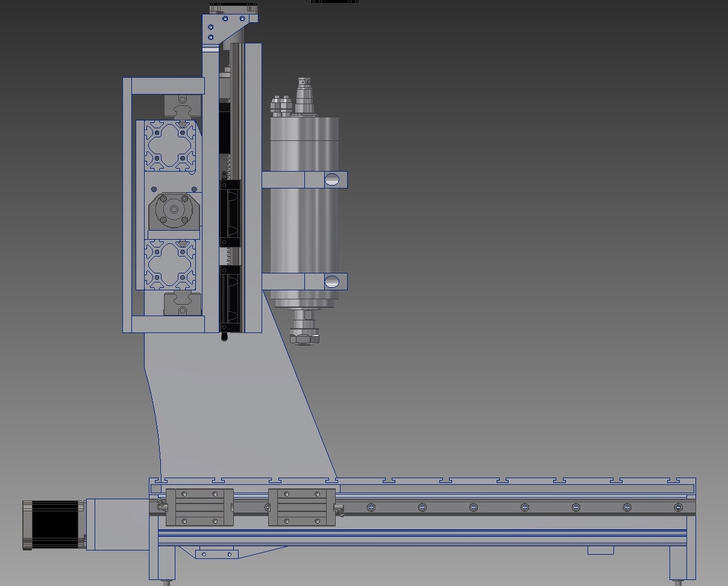Select the large gantry side plate
The width and height of the screenshot is (728, 586).
(241, 410)
